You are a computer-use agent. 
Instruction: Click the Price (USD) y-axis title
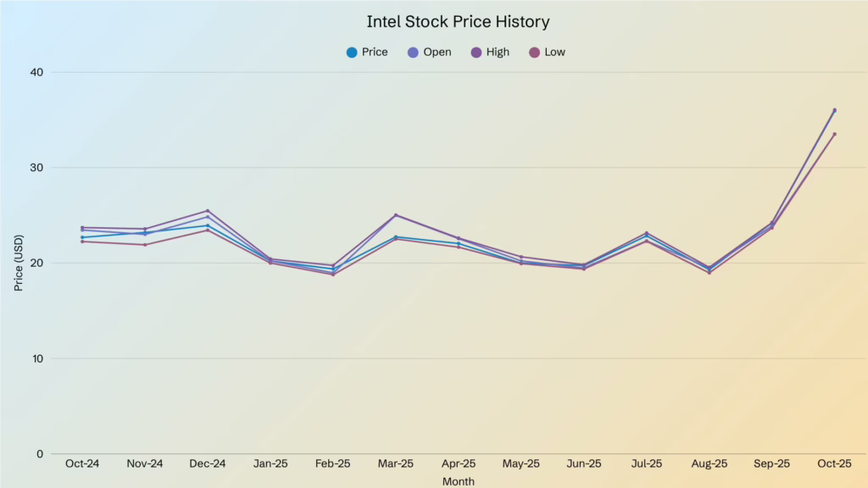(x=19, y=263)
